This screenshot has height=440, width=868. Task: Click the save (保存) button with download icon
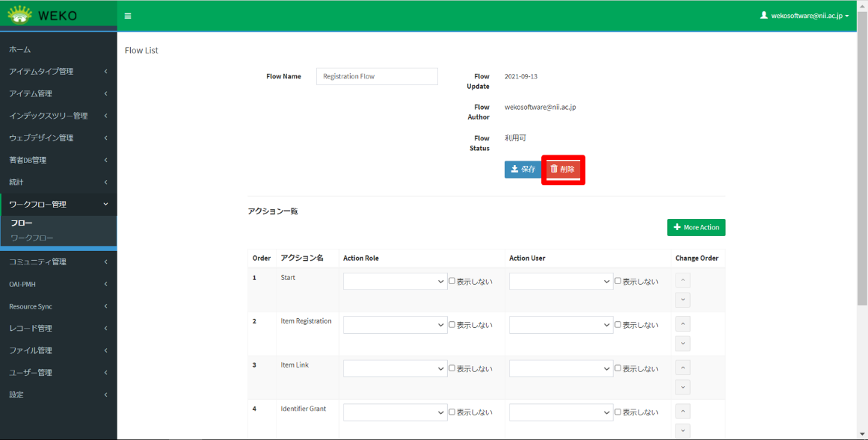pos(523,170)
